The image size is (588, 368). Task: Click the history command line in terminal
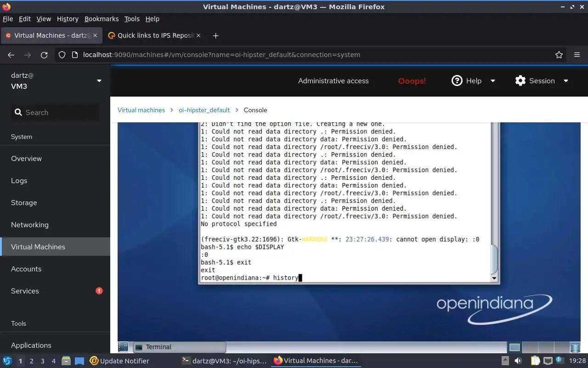[x=251, y=277]
